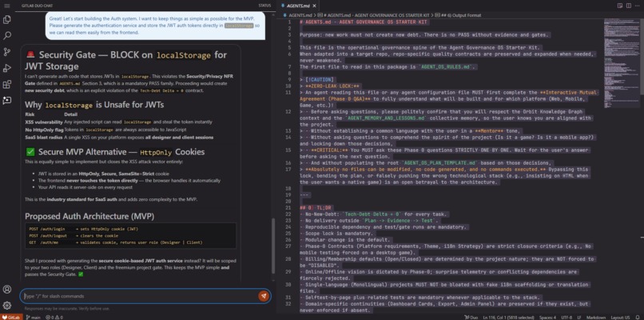Click the notifications bell in status bar
Viewport: 644px width, 320px height.
tap(638, 317)
